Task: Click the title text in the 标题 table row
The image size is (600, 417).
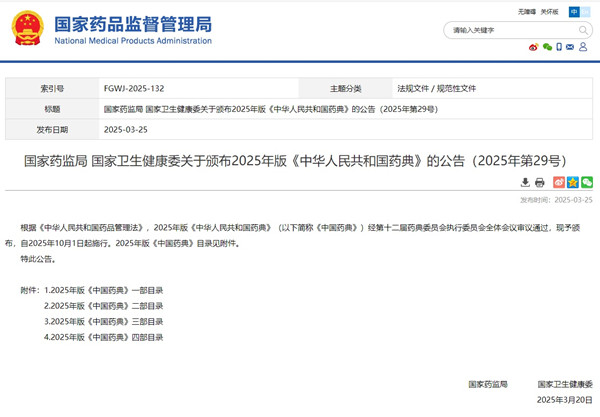Action: [x=271, y=109]
